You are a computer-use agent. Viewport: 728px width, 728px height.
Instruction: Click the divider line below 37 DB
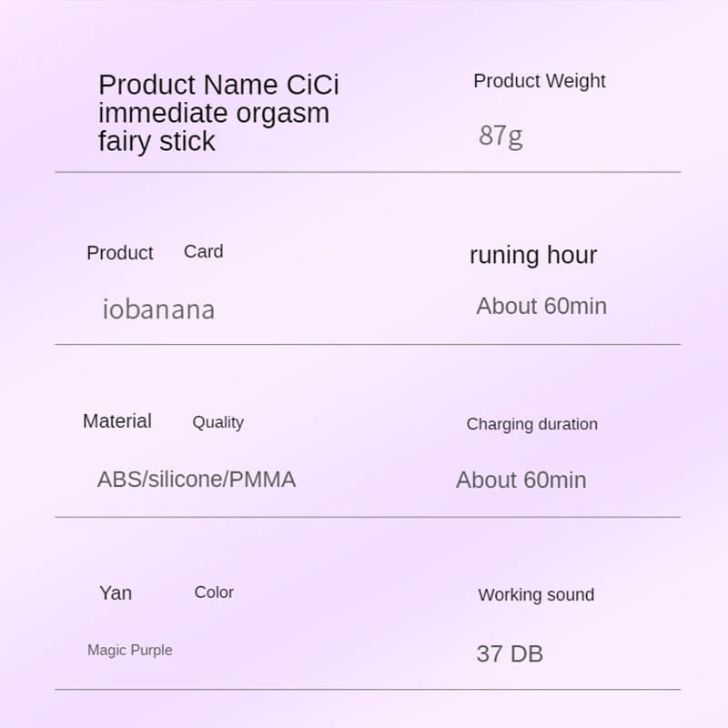[x=368, y=690]
